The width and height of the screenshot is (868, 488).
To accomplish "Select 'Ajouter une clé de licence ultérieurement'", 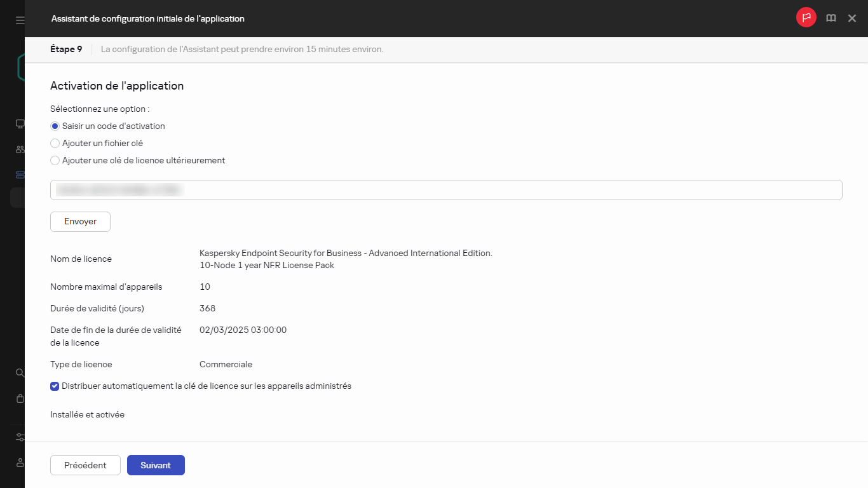I will [55, 160].
